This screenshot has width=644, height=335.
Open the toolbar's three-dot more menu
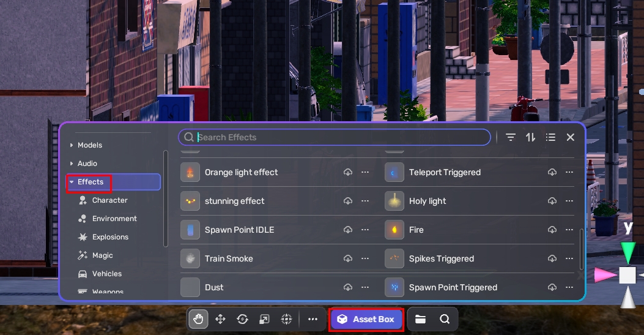click(x=313, y=319)
